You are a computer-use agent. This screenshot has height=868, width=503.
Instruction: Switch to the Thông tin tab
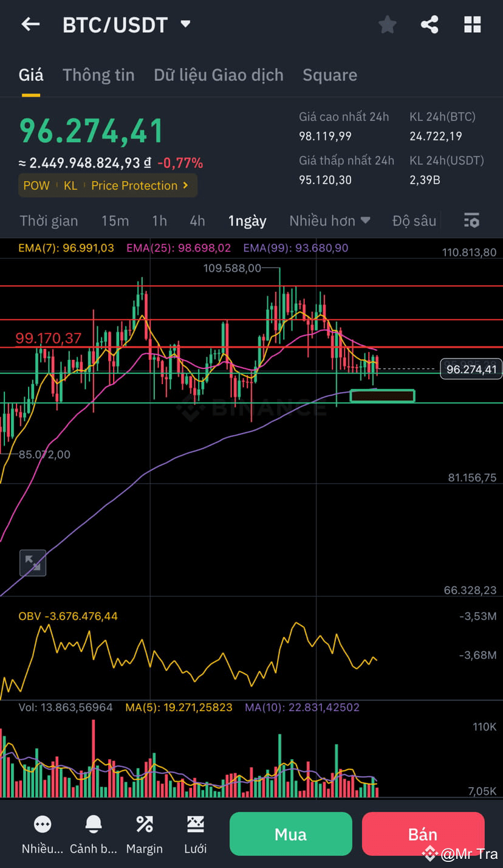[98, 74]
